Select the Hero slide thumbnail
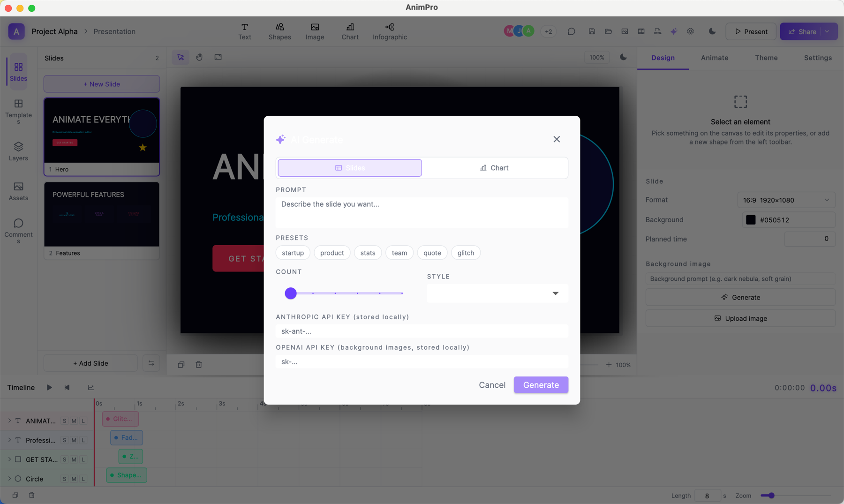Viewport: 844px width, 504px height. coord(102,136)
